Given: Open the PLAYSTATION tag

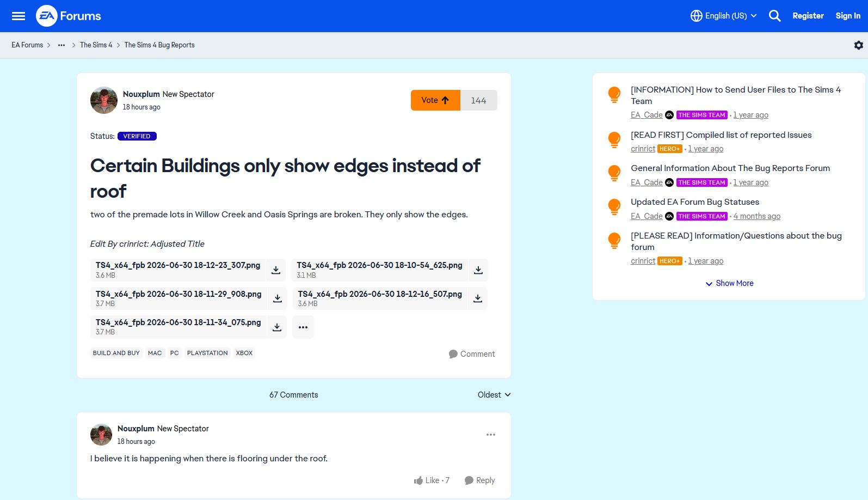Looking at the screenshot, I should (207, 353).
